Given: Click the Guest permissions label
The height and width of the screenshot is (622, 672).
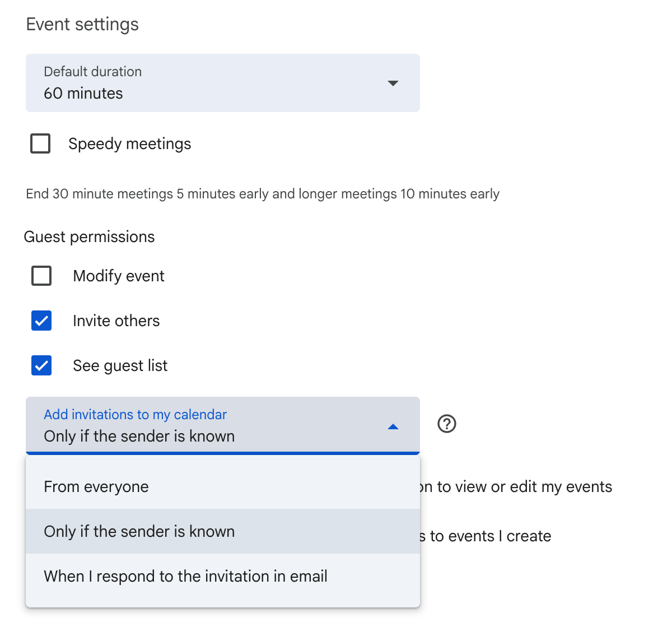Looking at the screenshot, I should pyautogui.click(x=89, y=237).
